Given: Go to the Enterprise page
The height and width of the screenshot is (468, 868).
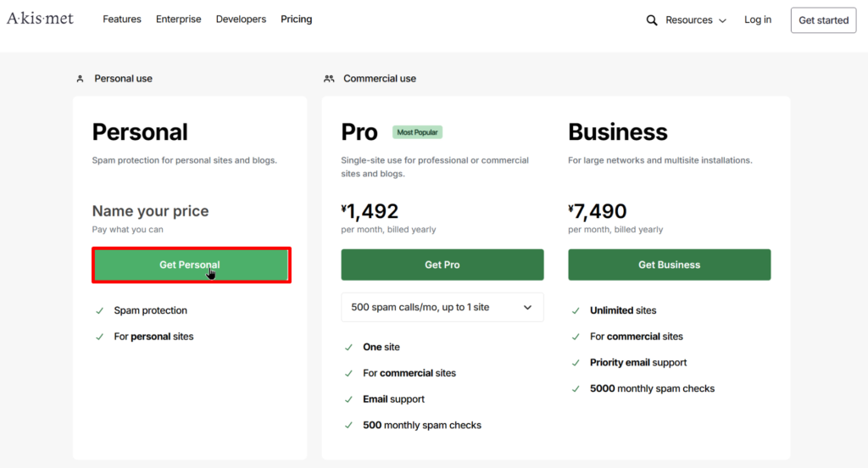Looking at the screenshot, I should [178, 19].
